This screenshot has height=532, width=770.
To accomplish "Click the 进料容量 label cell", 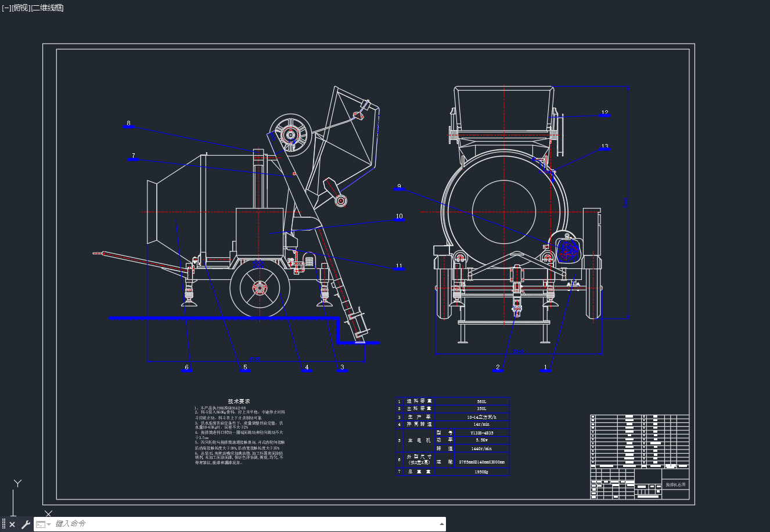I will [x=419, y=401].
